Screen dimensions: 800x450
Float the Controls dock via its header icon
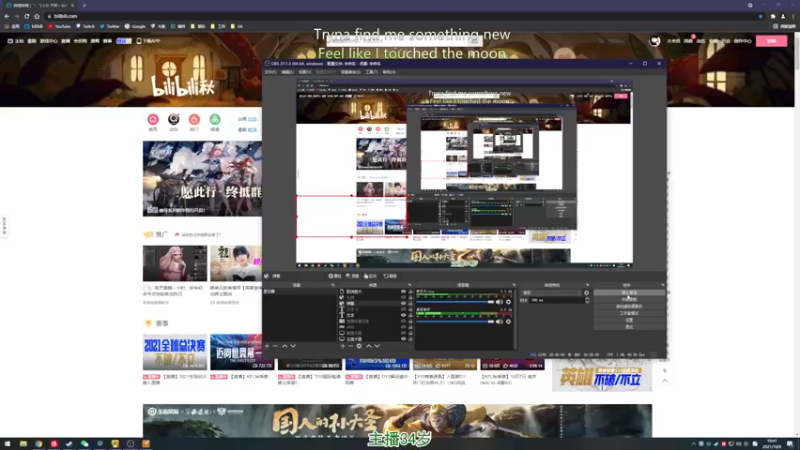[663, 285]
